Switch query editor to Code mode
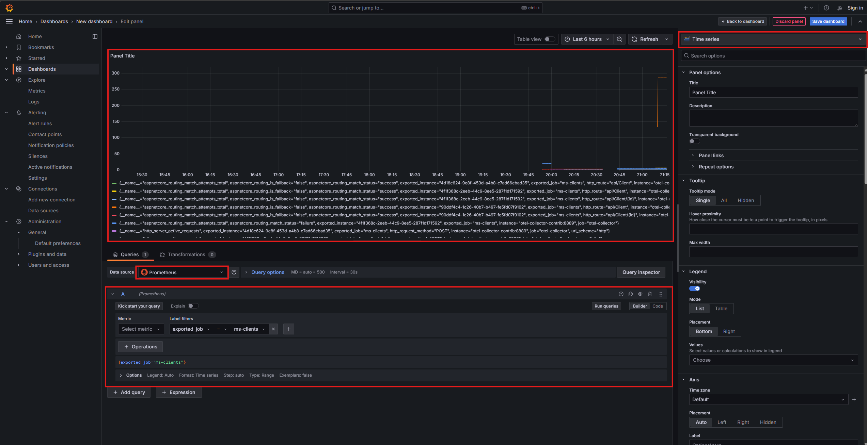Screen dimensions: 868x445 [x=657, y=306]
